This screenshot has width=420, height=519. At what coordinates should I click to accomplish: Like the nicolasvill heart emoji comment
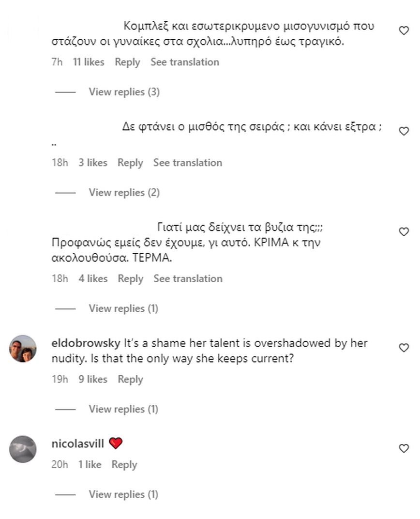tap(404, 449)
